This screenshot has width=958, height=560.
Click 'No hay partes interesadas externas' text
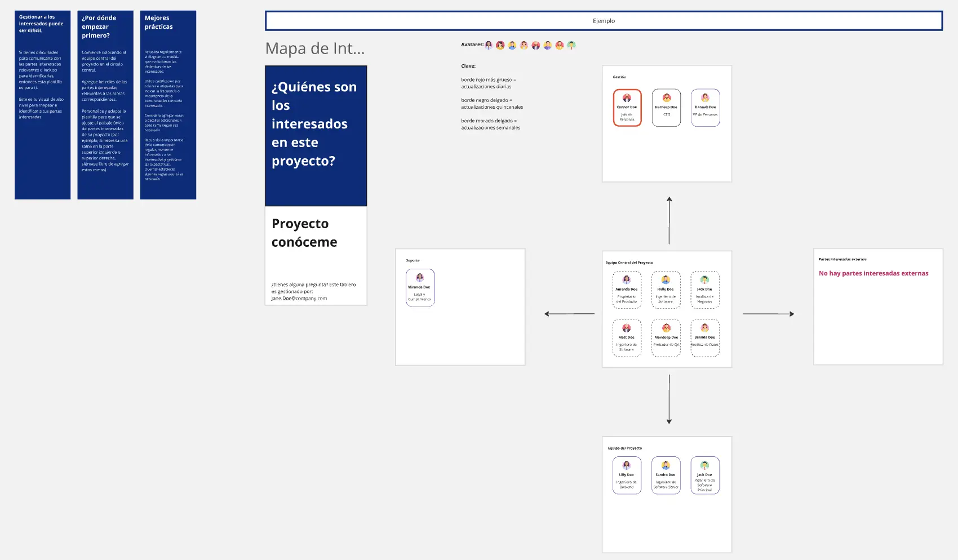tap(873, 273)
